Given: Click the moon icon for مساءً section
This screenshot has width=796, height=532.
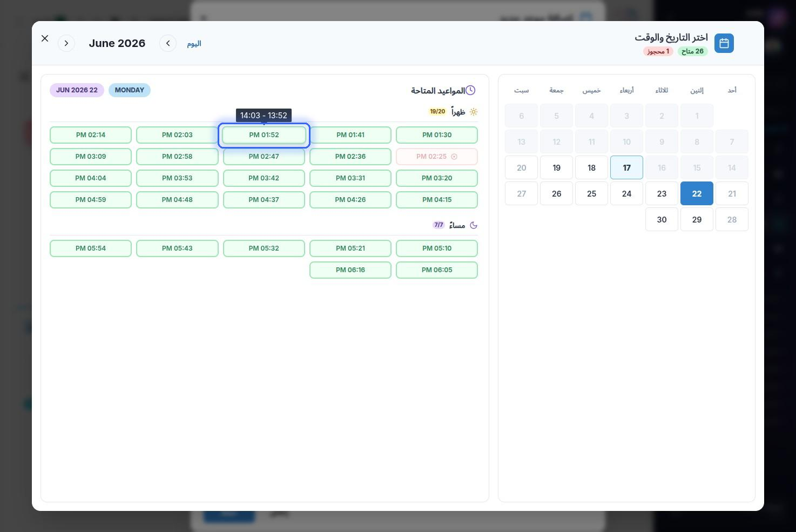Looking at the screenshot, I should tap(474, 225).
